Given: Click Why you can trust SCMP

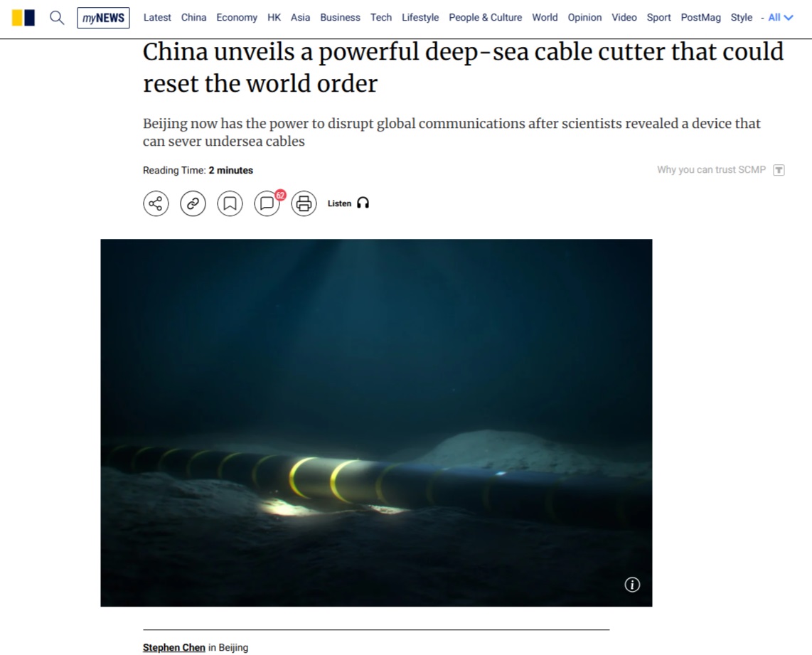Looking at the screenshot, I should (711, 170).
